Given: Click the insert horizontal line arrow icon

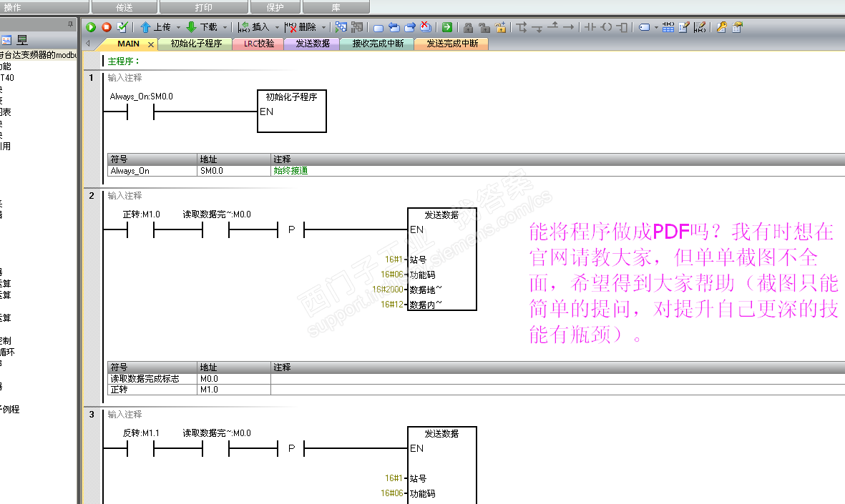Looking at the screenshot, I should tap(569, 27).
